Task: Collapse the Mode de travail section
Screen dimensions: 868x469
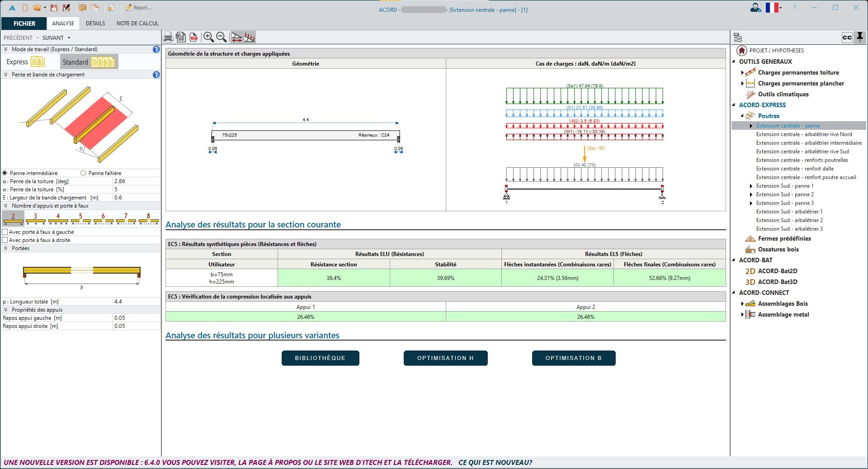Action: (6, 49)
